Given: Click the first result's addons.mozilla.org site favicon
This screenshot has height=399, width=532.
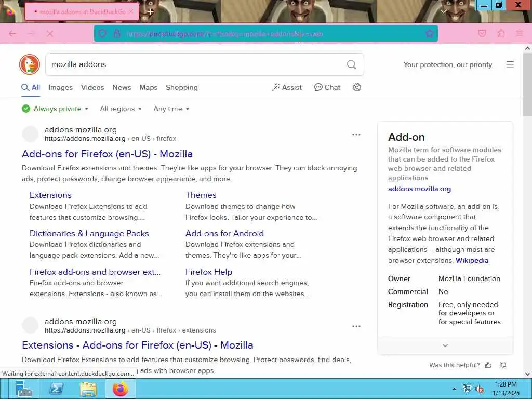Looking at the screenshot, I should click(30, 134).
